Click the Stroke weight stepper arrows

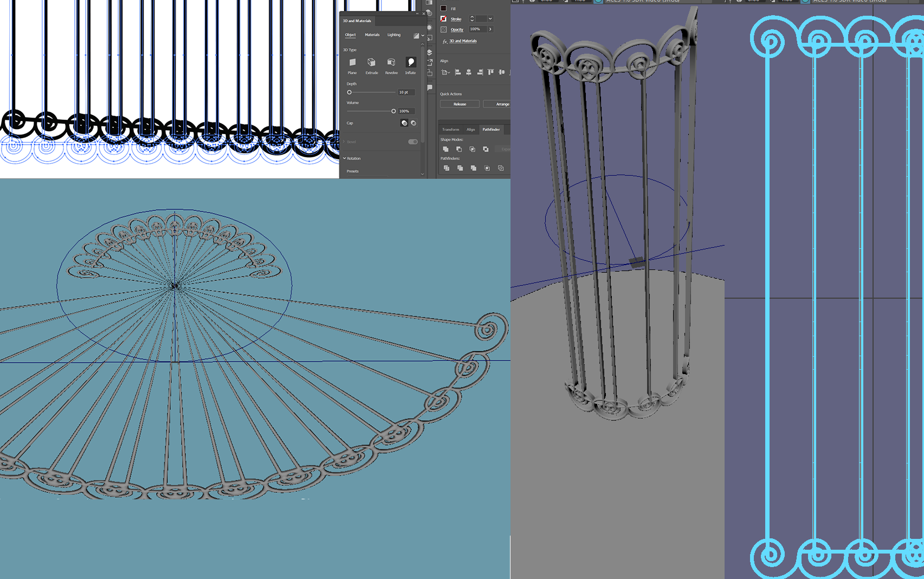click(x=472, y=19)
